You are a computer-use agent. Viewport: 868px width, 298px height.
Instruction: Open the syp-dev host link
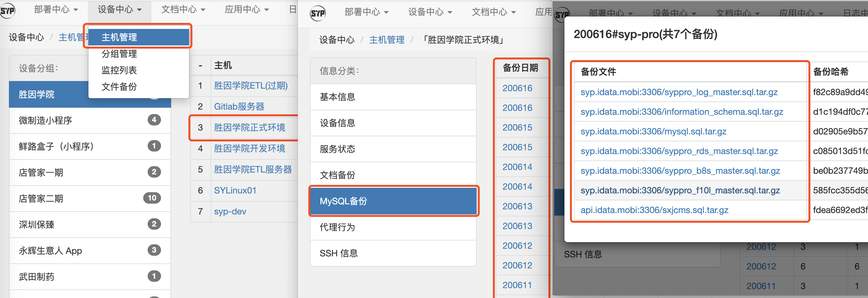[230, 211]
